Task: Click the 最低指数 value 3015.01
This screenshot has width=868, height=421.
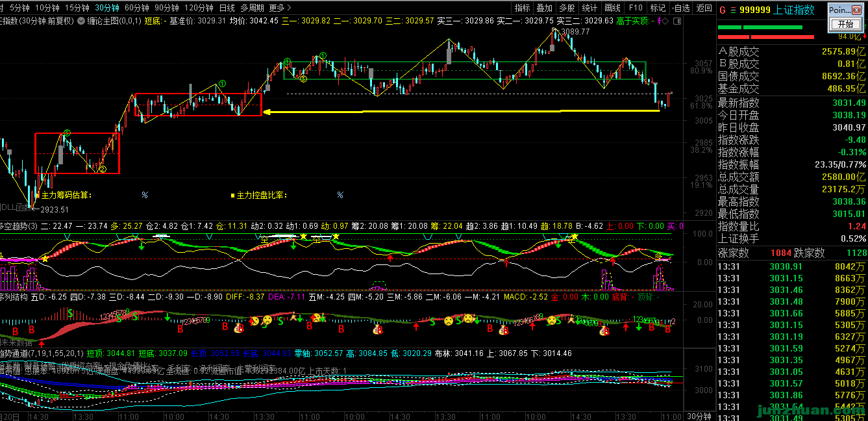Action: 849,214
